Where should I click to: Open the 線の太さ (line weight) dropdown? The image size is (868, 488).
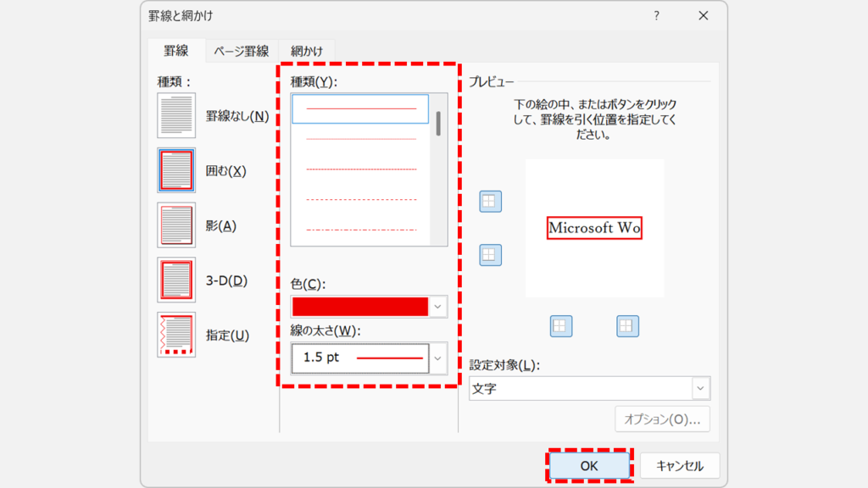pos(437,358)
